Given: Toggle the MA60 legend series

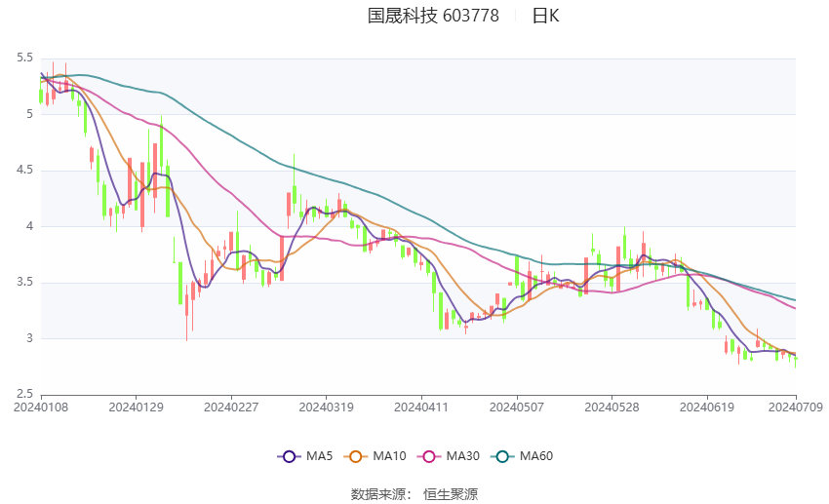Looking at the screenshot, I should point(522,456).
